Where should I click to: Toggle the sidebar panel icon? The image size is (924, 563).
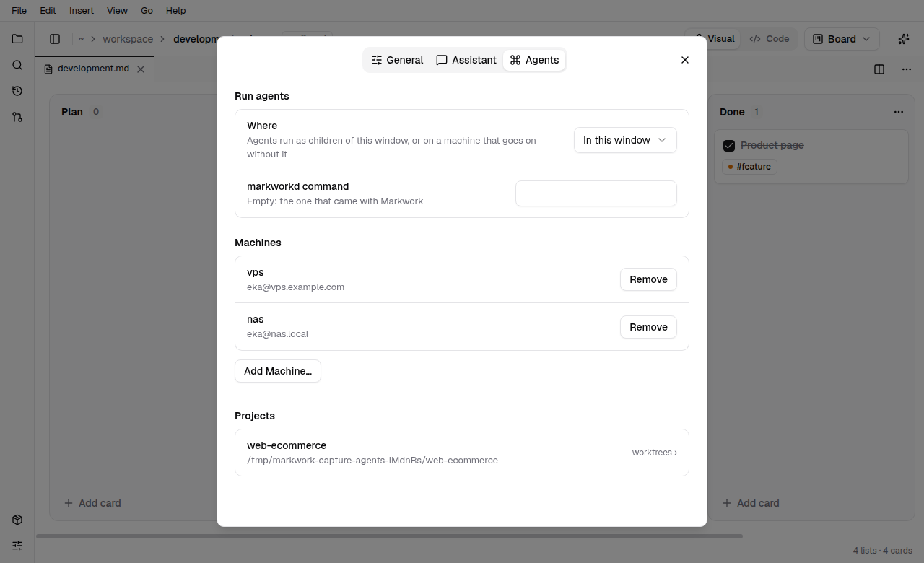pos(55,39)
